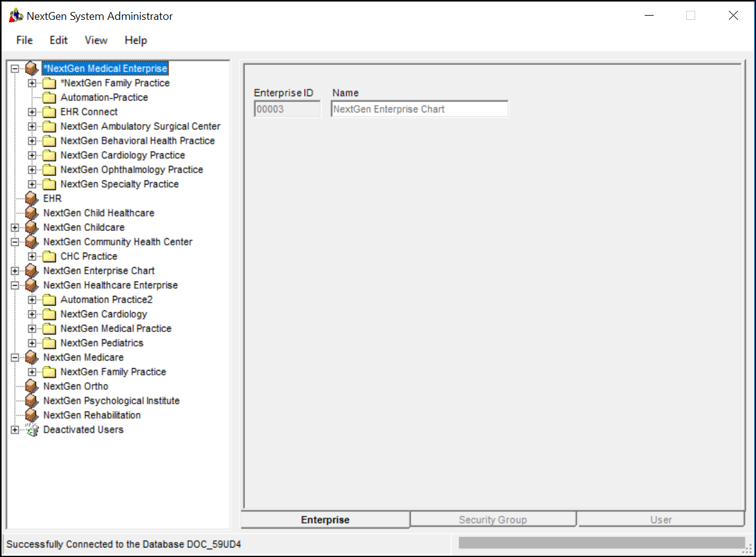Expand the NextGen Childcare enterprise
This screenshot has height=557, width=756.
15,227
